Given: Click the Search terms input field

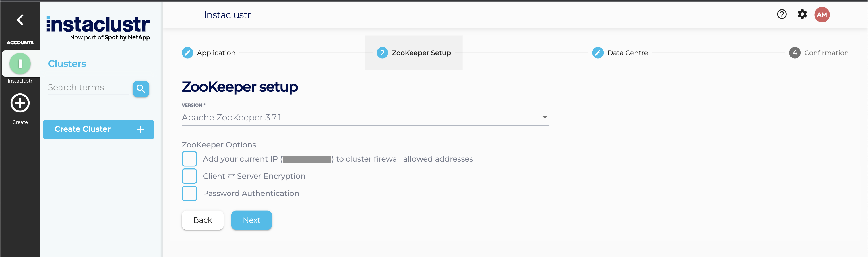Looking at the screenshot, I should point(88,88).
